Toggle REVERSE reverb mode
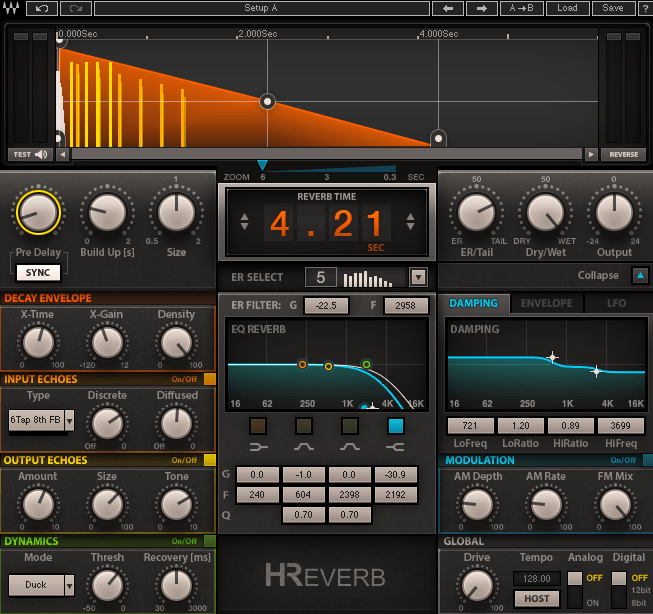Image resolution: width=653 pixels, height=614 pixels. (x=623, y=155)
